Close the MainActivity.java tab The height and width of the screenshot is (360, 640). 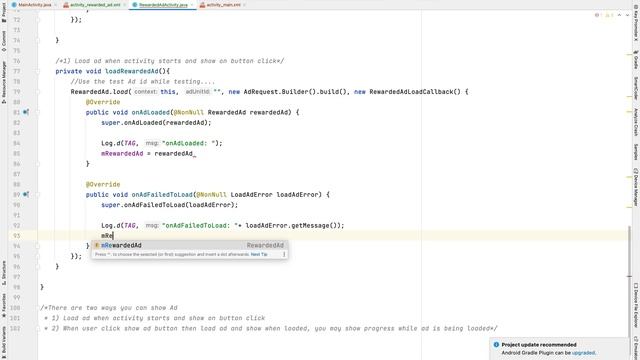(56, 5)
